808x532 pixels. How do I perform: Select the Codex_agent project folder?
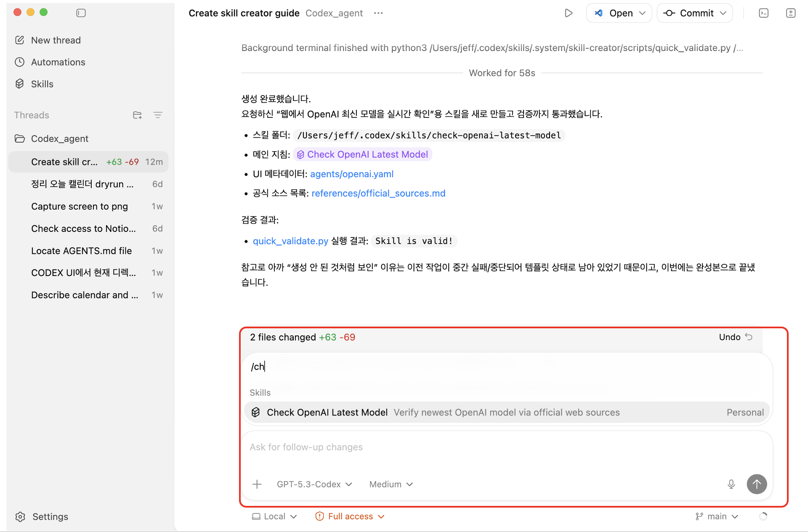click(x=59, y=138)
